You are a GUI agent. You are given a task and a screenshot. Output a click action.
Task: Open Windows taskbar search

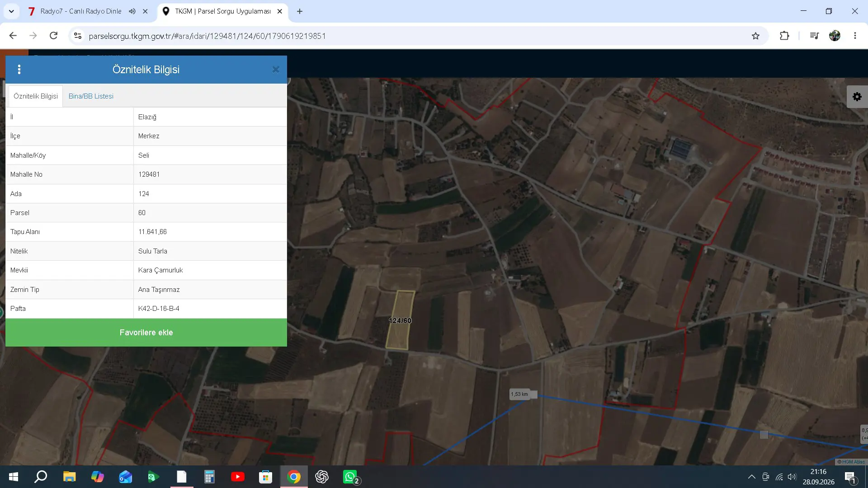pos(41,477)
